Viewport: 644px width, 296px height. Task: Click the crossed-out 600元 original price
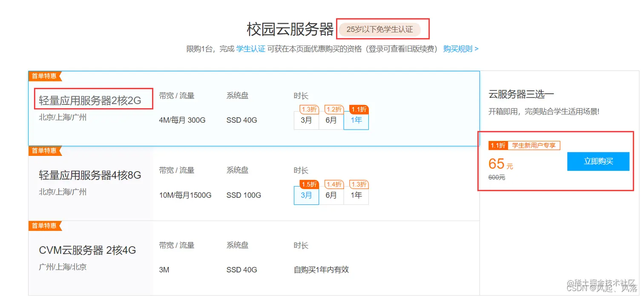(x=497, y=178)
